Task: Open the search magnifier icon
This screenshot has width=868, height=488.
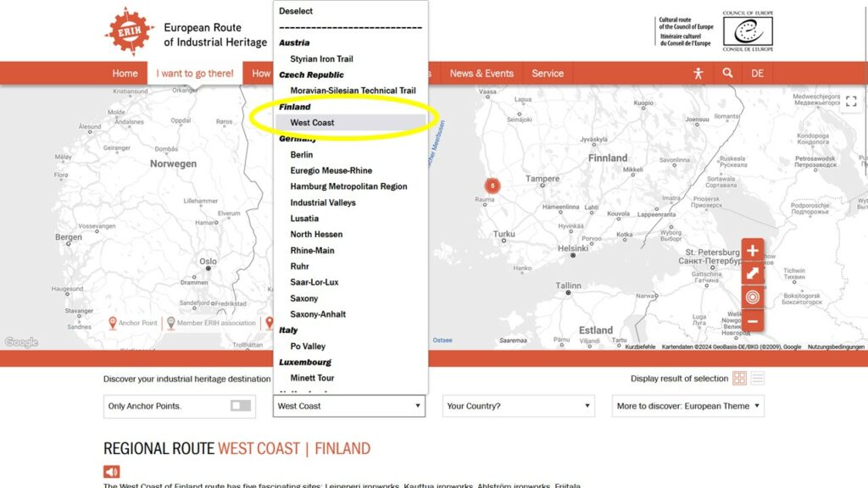Action: (x=727, y=73)
